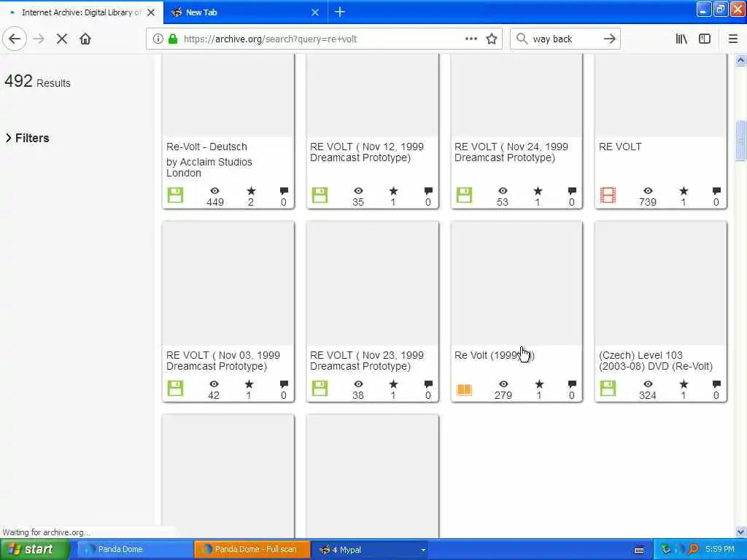
Task: Open the Library bookshelf icon
Action: [x=681, y=39]
